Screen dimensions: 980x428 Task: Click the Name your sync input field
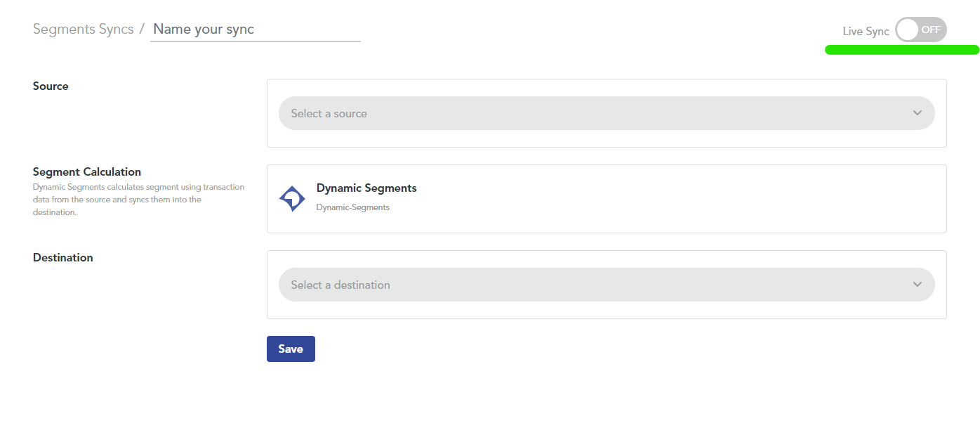[x=256, y=30]
